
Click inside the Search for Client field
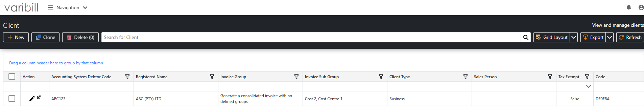point(250,37)
